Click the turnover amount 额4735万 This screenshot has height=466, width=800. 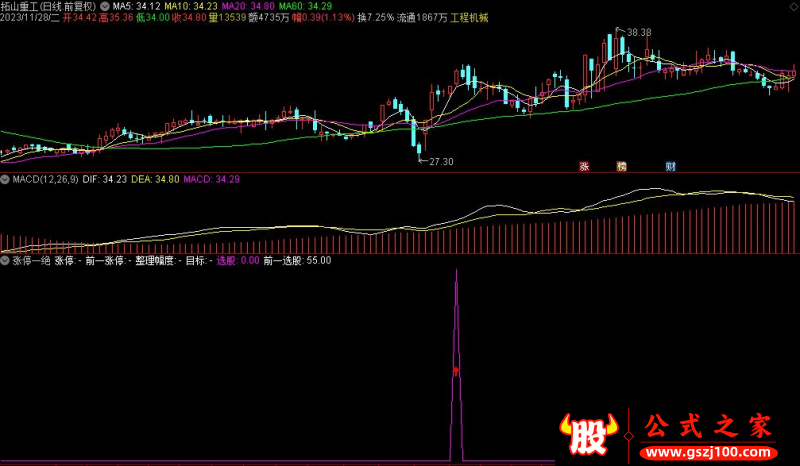(269, 18)
